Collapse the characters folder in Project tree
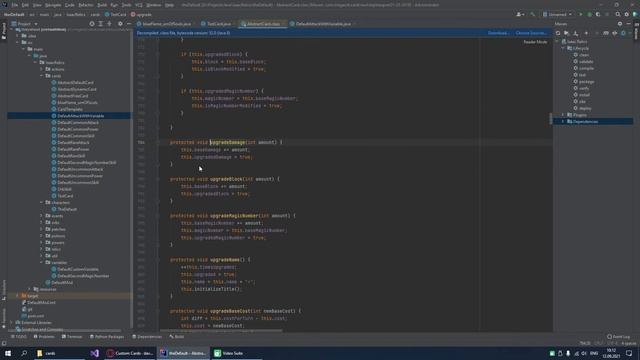640x360 pixels. pyautogui.click(x=42, y=202)
